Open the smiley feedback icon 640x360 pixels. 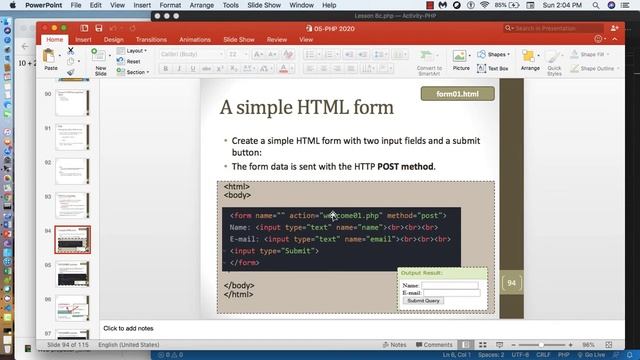point(598,39)
